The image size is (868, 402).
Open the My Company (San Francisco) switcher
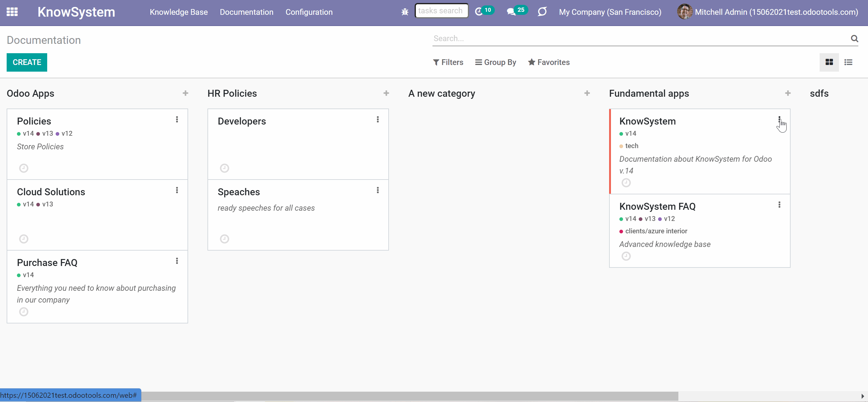coord(610,12)
